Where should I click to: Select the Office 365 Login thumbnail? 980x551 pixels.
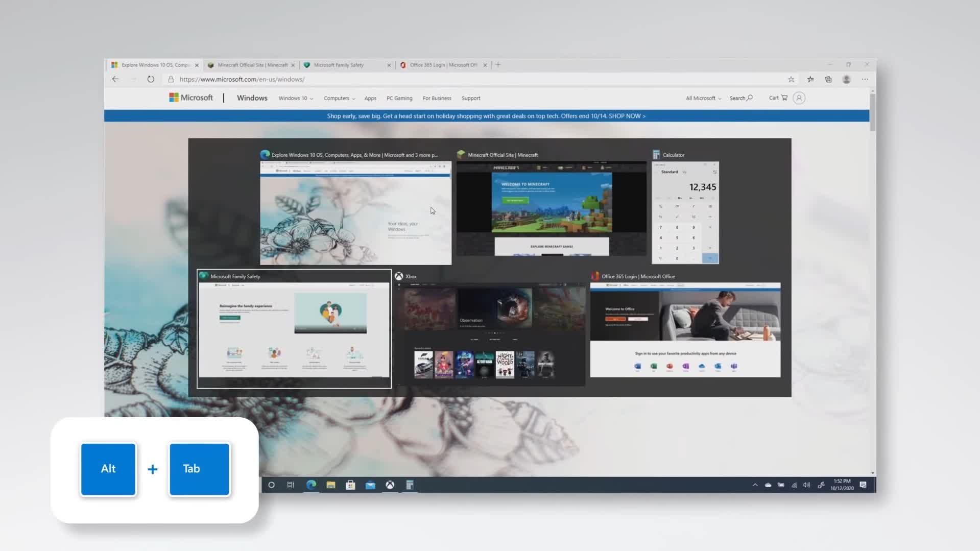coord(685,330)
